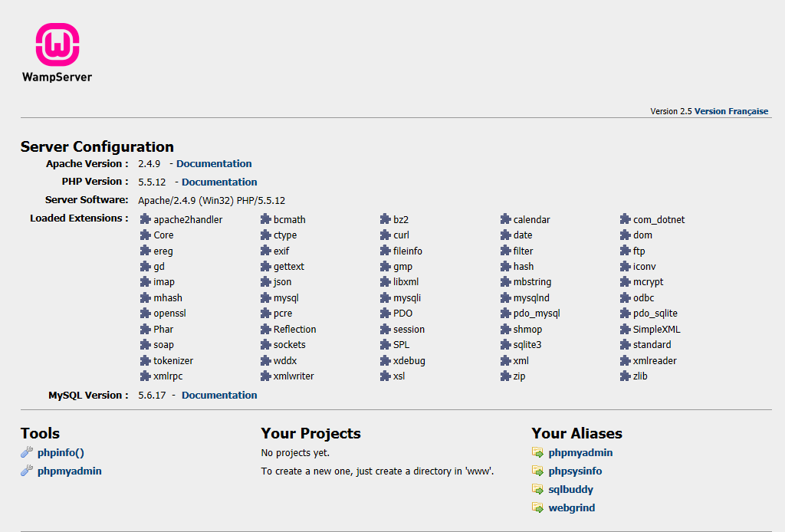Click the puzzle icon next to mcrypt
Screen dimensions: 785x532
pos(625,282)
